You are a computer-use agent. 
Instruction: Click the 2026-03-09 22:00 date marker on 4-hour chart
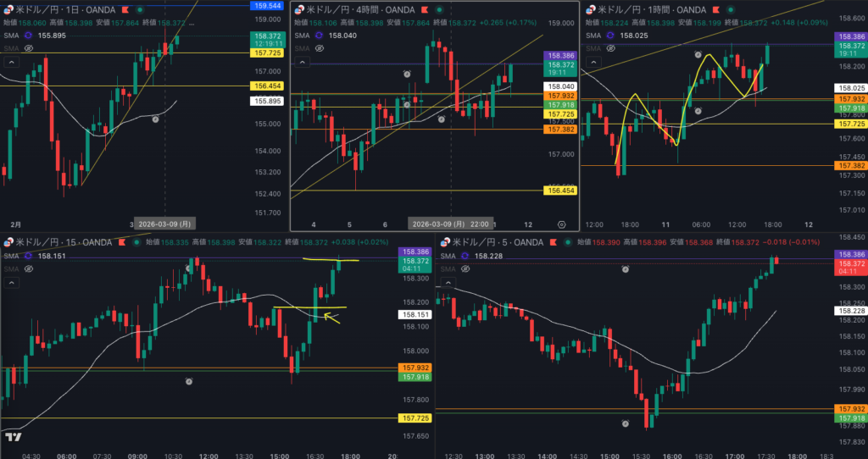450,224
